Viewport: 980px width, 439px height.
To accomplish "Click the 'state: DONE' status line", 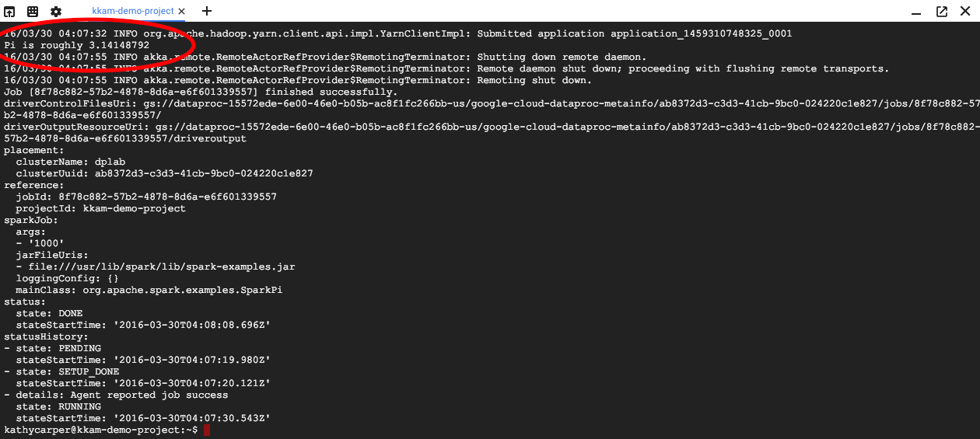I will 49,313.
